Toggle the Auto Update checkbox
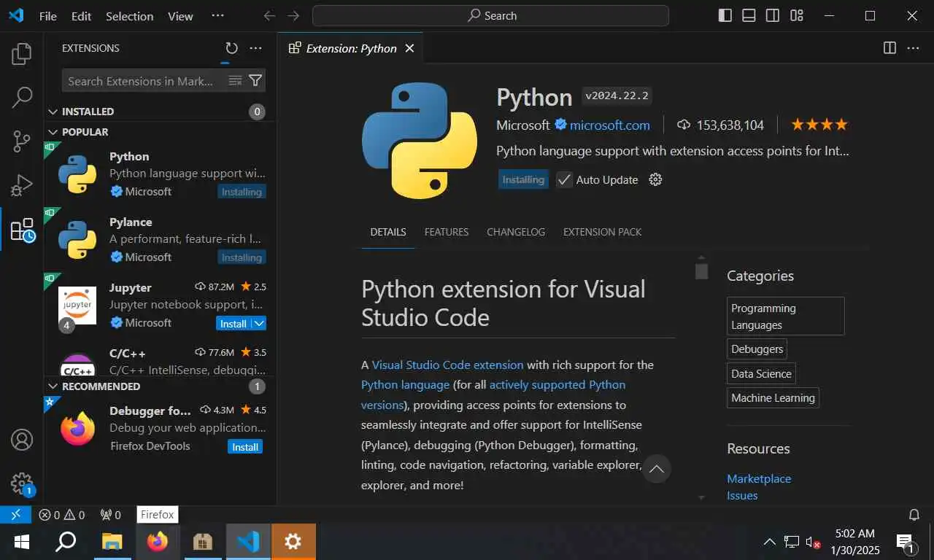The width and height of the screenshot is (934, 560). [564, 179]
